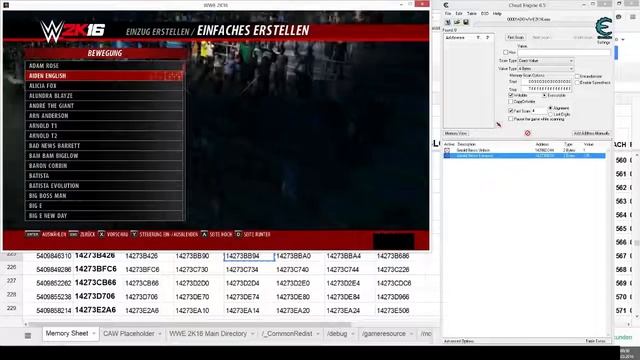Click the First Scan button
Image resolution: width=640 pixels, height=360 pixels.
(x=516, y=37)
